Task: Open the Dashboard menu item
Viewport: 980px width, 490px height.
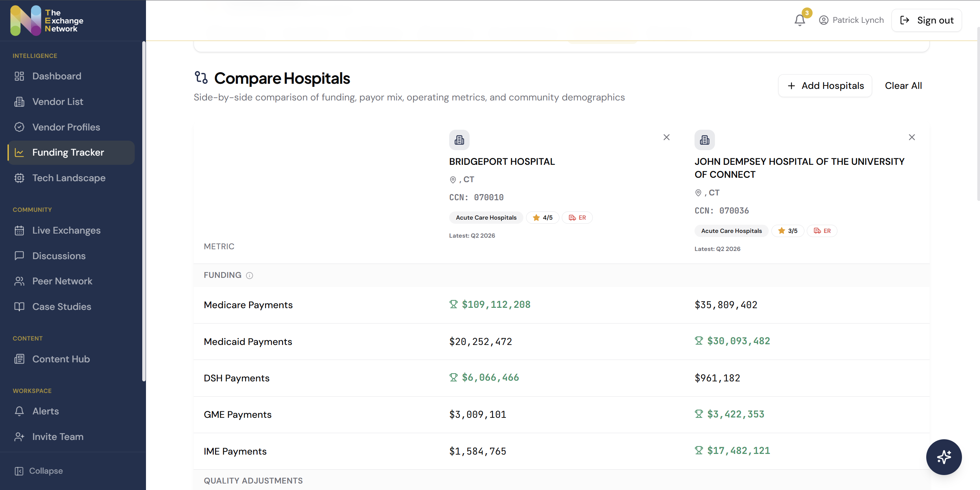Action: [71, 76]
